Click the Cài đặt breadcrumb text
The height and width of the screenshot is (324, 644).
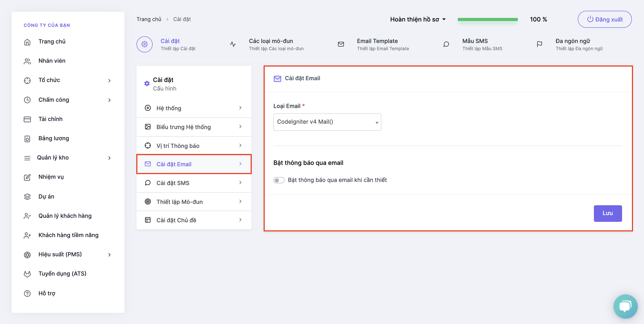tap(182, 19)
